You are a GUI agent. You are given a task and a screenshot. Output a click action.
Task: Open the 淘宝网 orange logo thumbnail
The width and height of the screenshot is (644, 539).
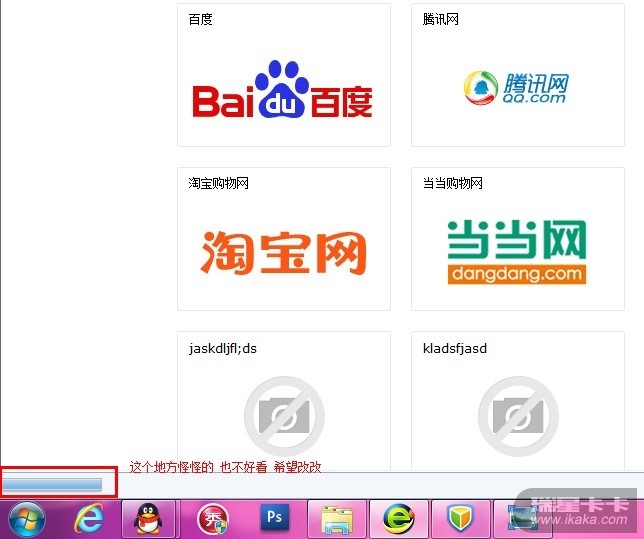(283, 252)
